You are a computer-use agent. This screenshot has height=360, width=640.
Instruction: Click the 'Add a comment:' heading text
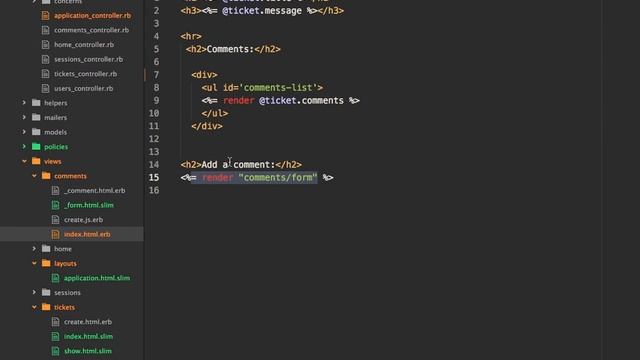click(238, 164)
